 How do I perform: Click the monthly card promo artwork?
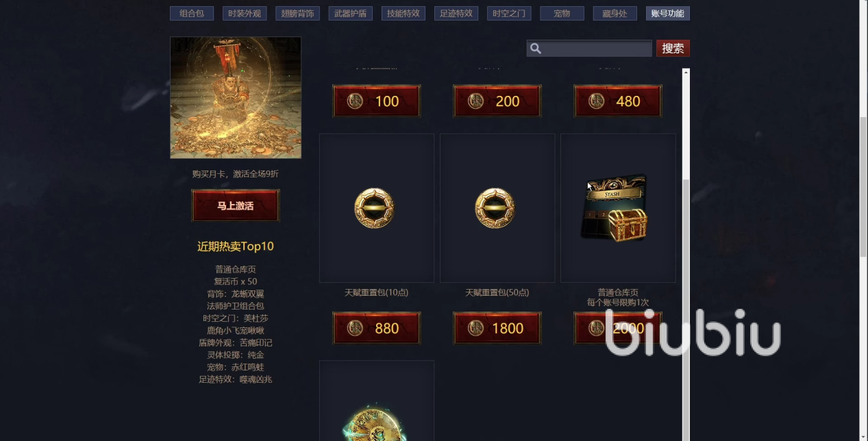236,97
